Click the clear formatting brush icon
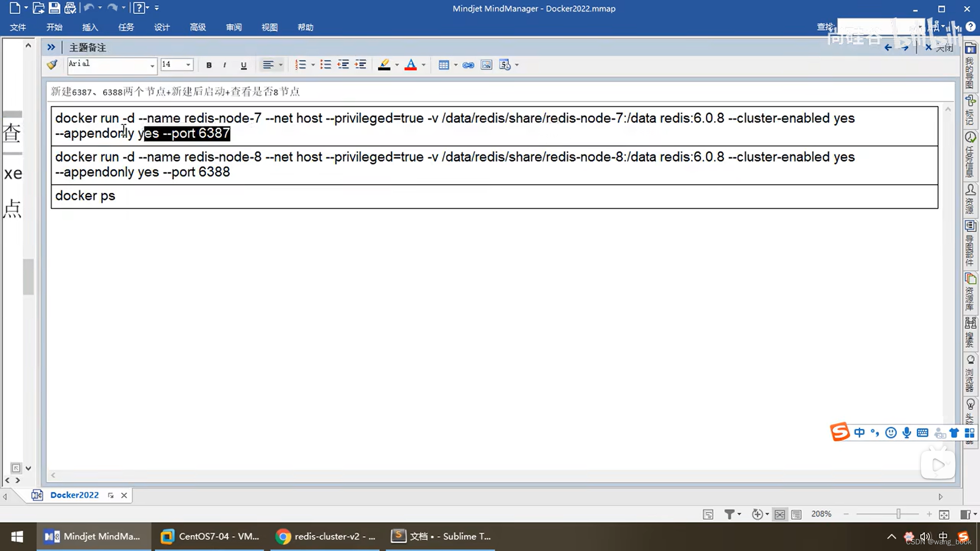 pyautogui.click(x=52, y=65)
